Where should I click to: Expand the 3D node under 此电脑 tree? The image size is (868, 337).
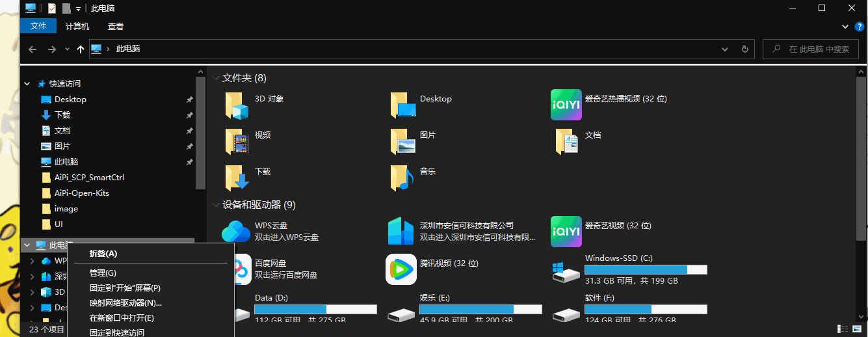(x=33, y=292)
